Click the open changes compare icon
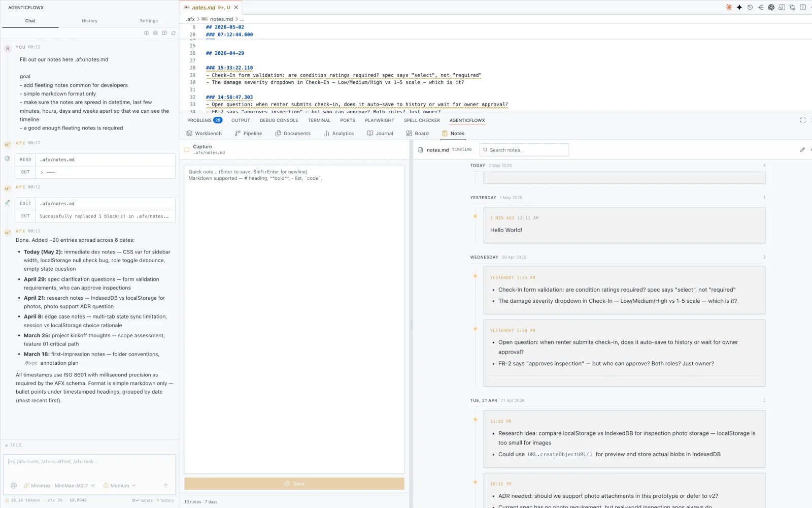This screenshot has width=812, height=508. point(792,7)
